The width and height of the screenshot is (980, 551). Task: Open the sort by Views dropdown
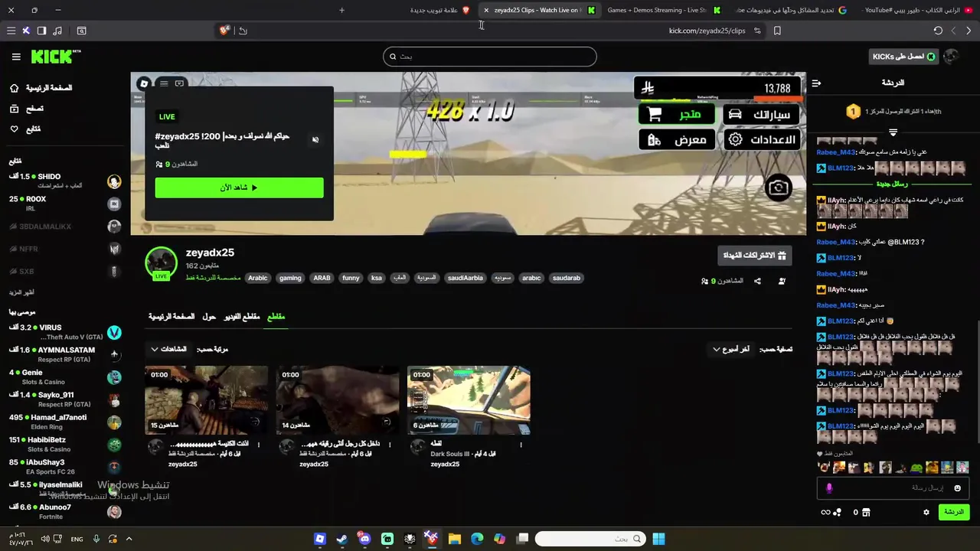tap(168, 349)
